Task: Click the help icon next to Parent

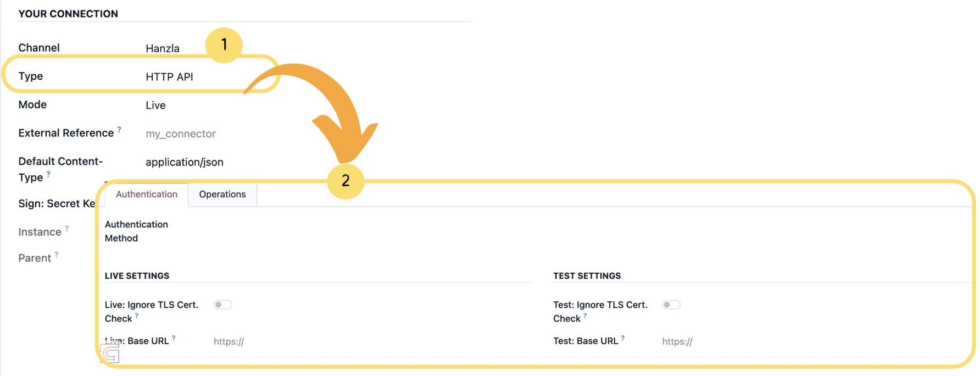Action: [x=57, y=255]
